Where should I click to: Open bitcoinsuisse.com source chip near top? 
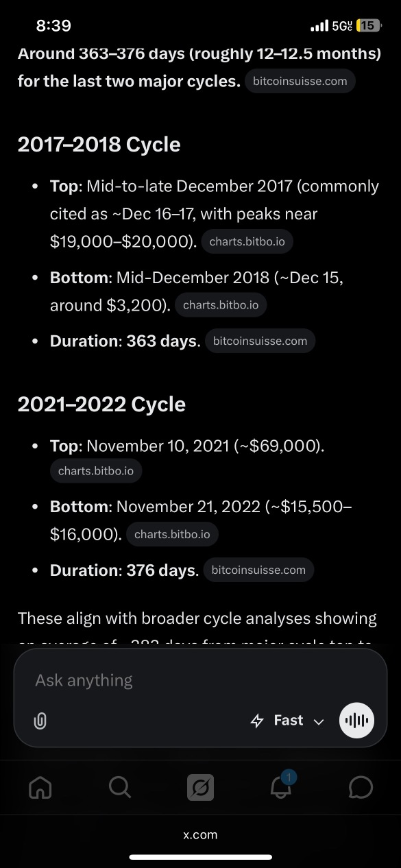coord(300,81)
